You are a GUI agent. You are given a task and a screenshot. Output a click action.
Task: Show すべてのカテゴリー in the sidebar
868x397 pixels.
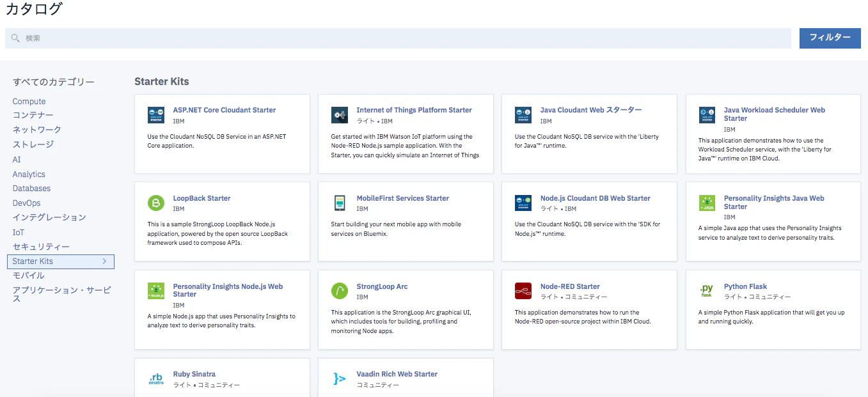(54, 82)
